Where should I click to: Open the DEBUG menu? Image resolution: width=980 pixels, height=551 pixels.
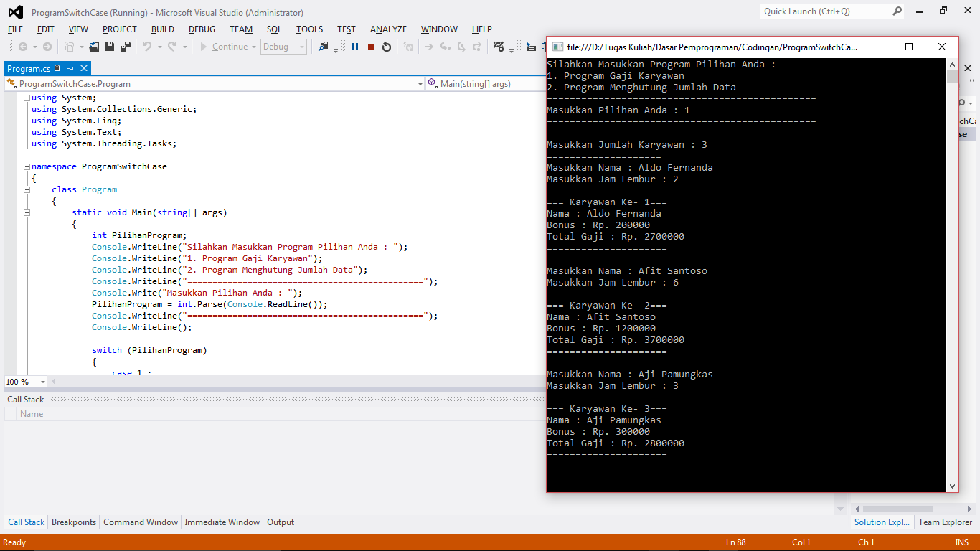202,29
